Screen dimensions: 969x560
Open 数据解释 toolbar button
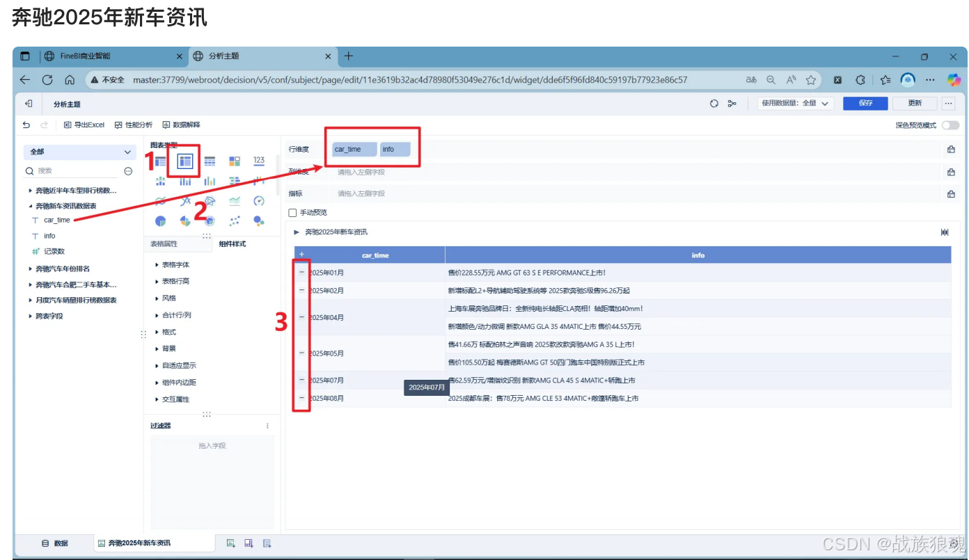click(181, 125)
